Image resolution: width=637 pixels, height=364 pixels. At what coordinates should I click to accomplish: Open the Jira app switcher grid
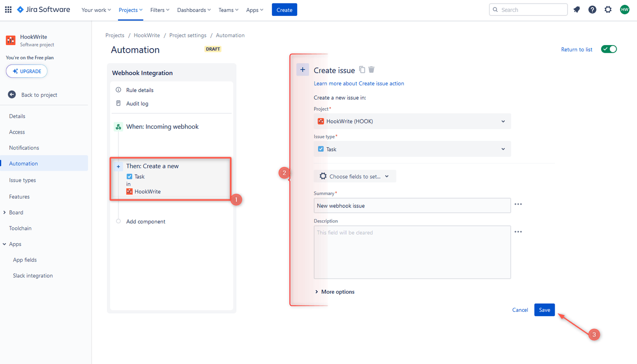[x=8, y=9]
